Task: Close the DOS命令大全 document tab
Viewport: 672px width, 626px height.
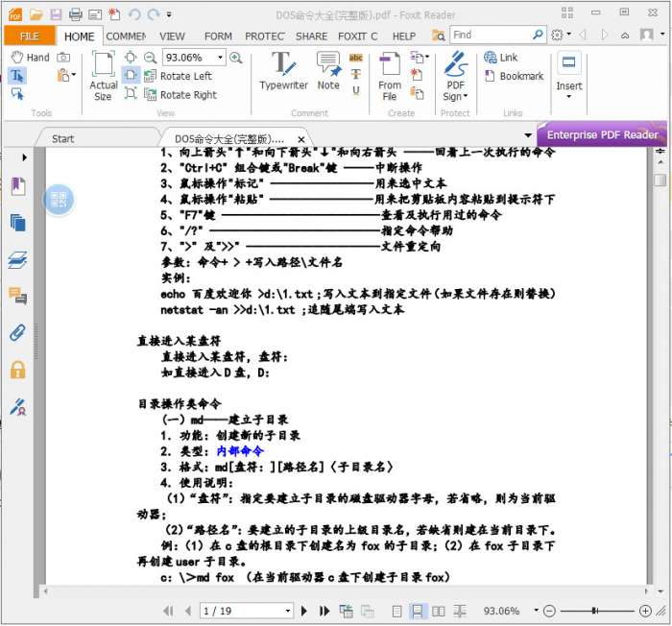Action: pyautogui.click(x=301, y=139)
